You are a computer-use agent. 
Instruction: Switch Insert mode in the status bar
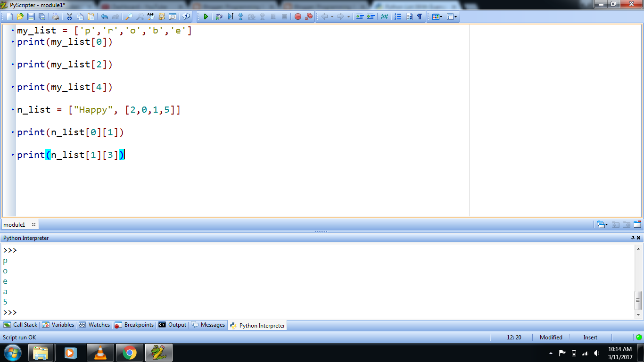(x=590, y=337)
